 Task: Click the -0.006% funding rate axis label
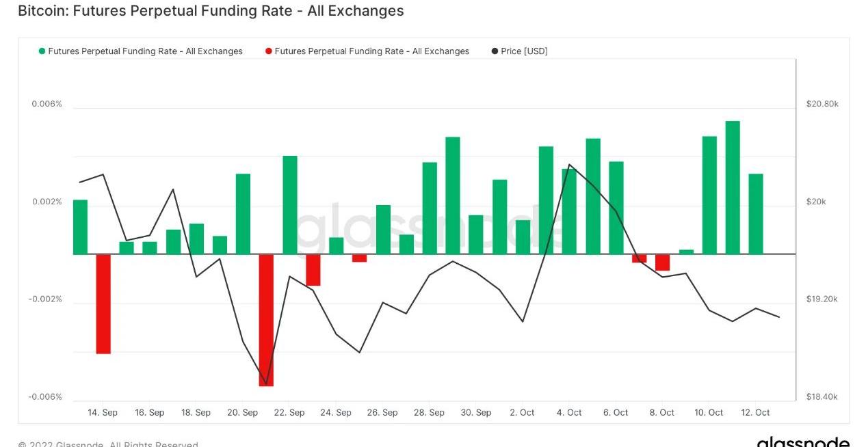45,397
